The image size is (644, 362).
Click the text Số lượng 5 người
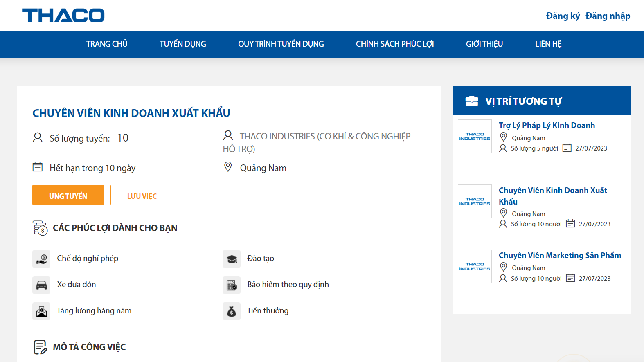[x=534, y=148]
